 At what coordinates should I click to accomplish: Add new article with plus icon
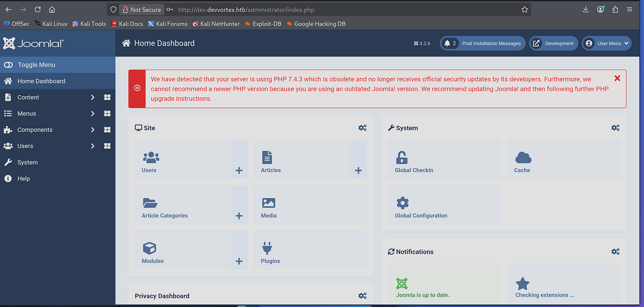(x=358, y=170)
